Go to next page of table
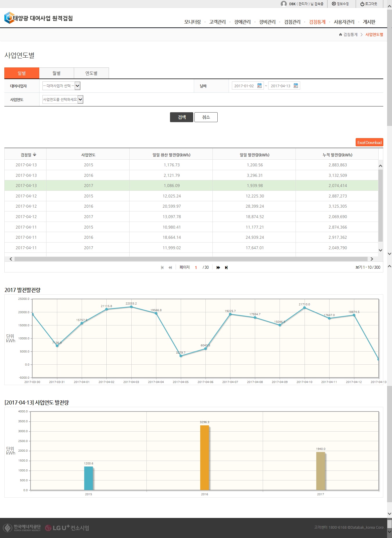Viewport: 392px width, 538px height. pos(218,268)
